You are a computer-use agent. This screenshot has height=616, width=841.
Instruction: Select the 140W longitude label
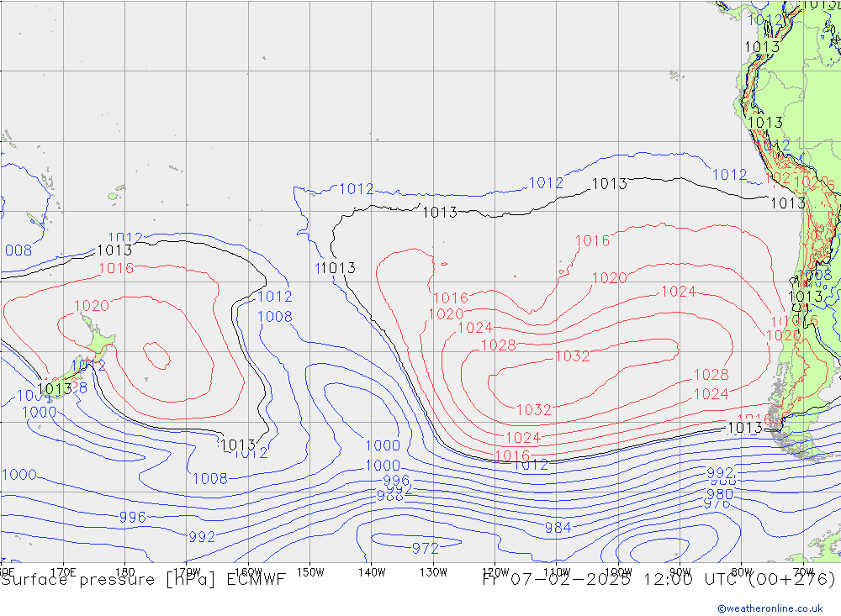click(x=372, y=571)
